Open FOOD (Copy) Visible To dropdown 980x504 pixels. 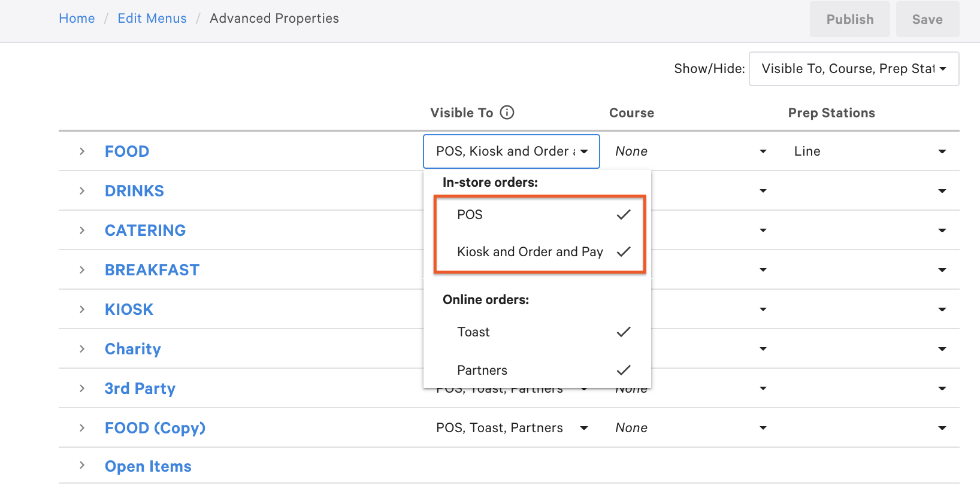click(512, 428)
